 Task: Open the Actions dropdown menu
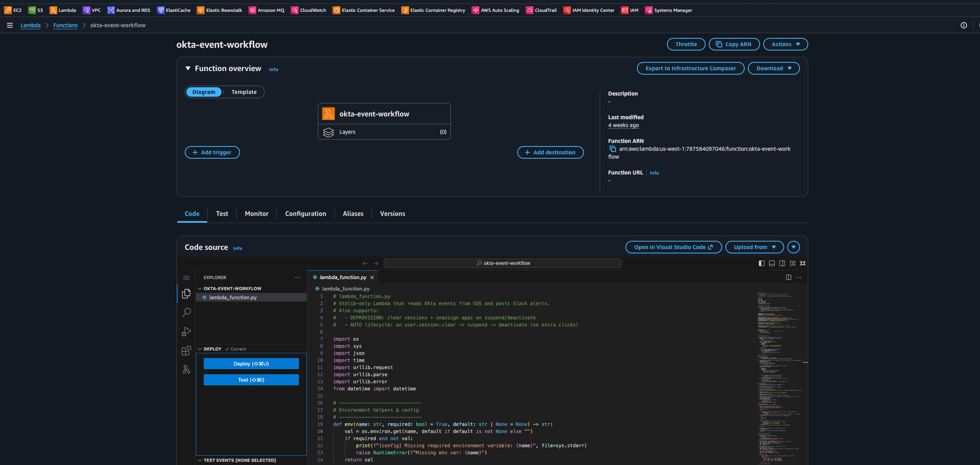(785, 44)
